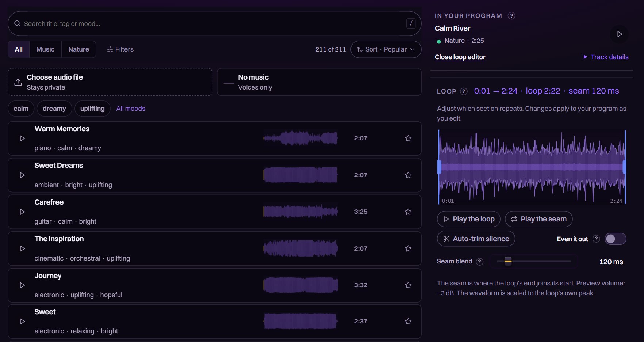Click the loop summary 0:01 → 2:24 text

pos(496,91)
